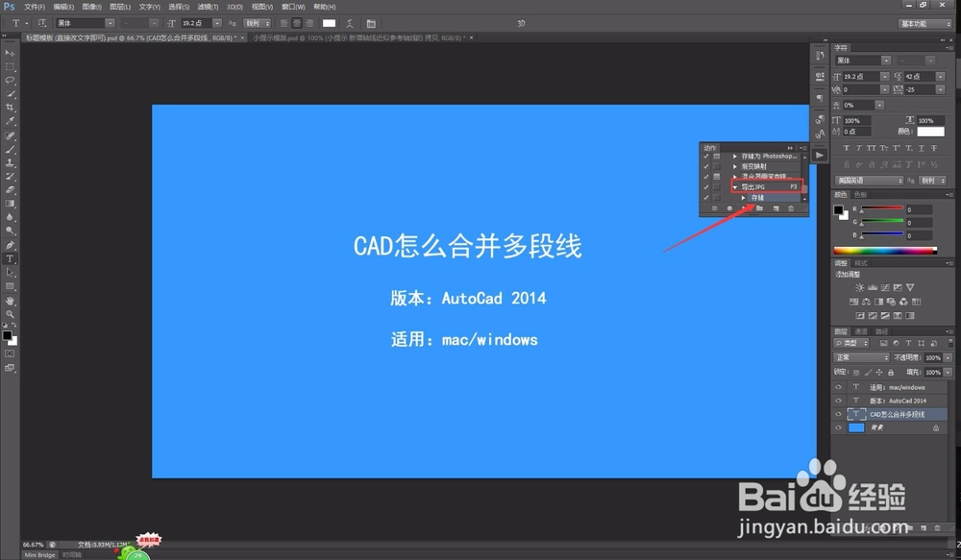Select the Gradient tool

10,204
